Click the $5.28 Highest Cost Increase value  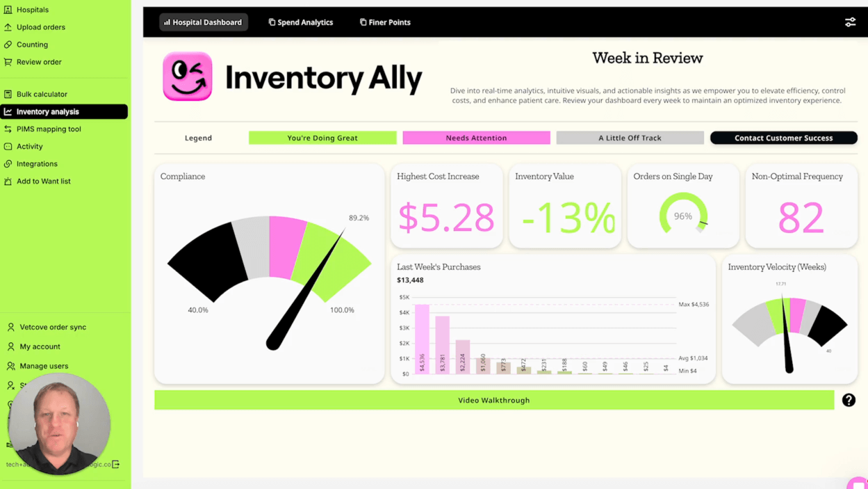point(446,217)
